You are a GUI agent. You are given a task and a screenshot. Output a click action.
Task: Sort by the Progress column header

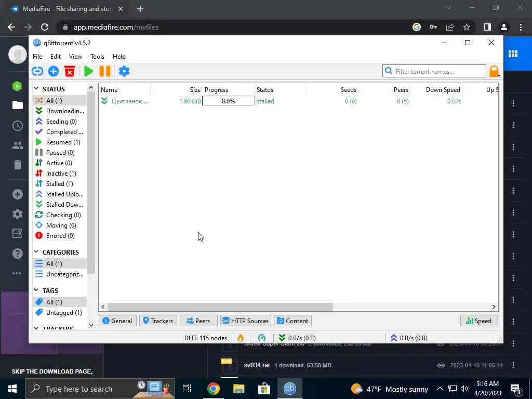(x=229, y=89)
